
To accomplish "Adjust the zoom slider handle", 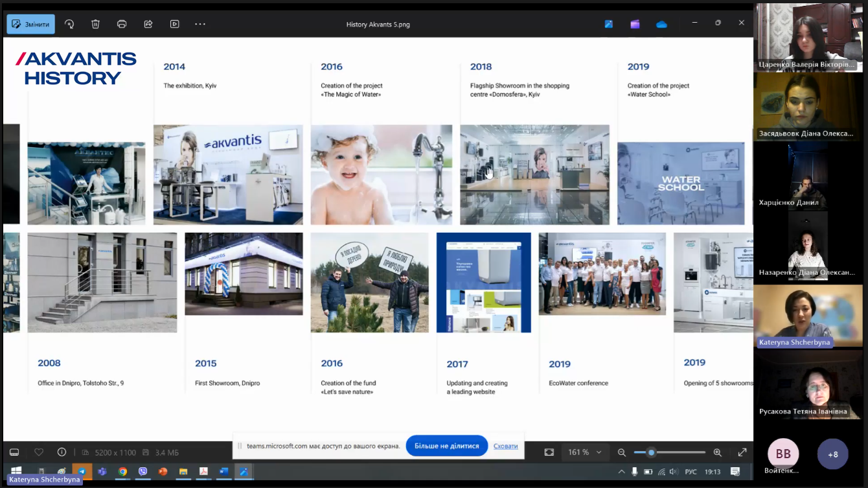I will [x=651, y=452].
